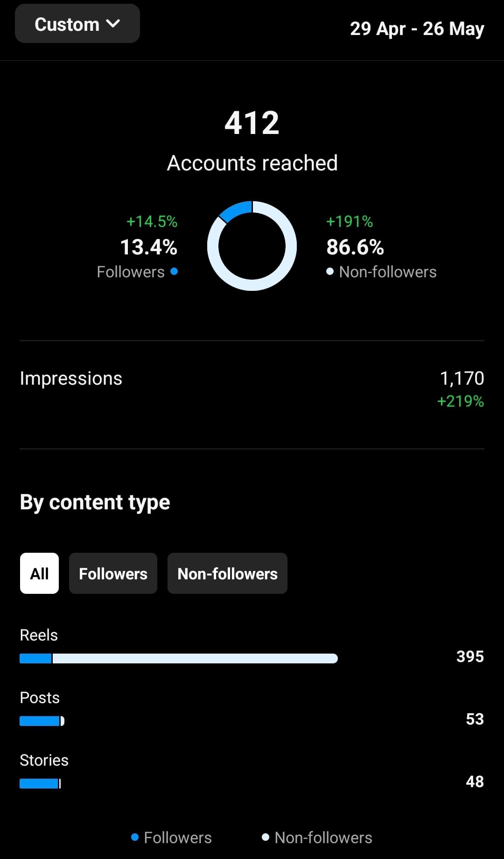Switch to the Non-followers filter
The width and height of the screenshot is (504, 859).
[227, 573]
